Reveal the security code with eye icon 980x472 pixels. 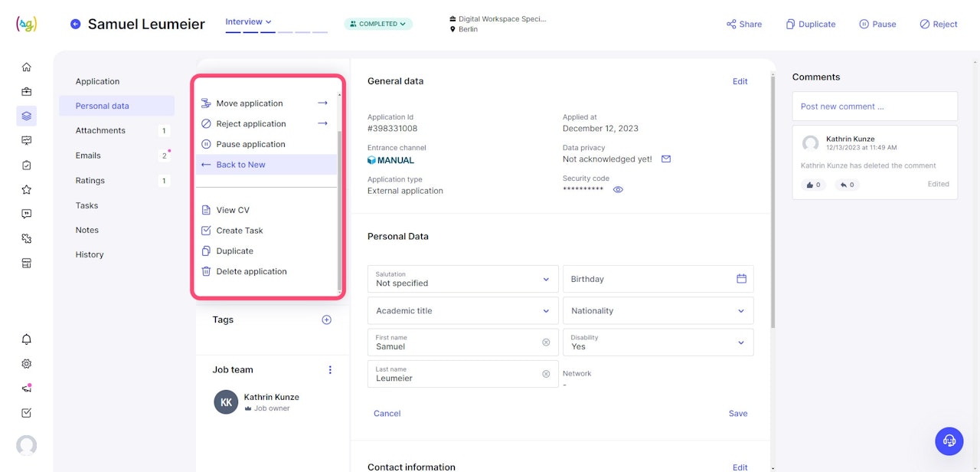[x=618, y=190]
